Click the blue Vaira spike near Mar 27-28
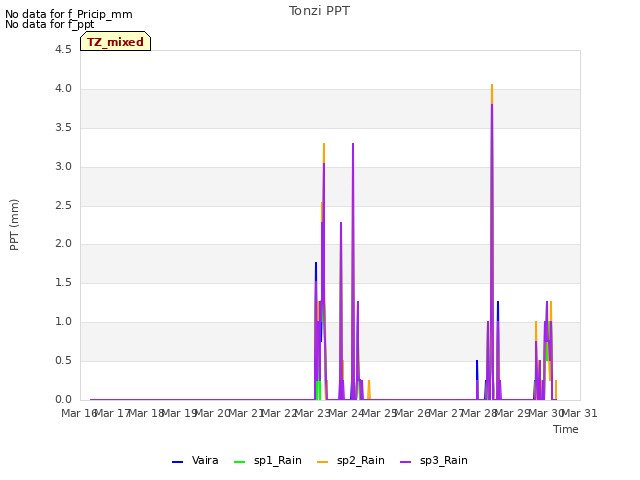Image resolution: width=640 pixels, height=480 pixels. coord(477,369)
